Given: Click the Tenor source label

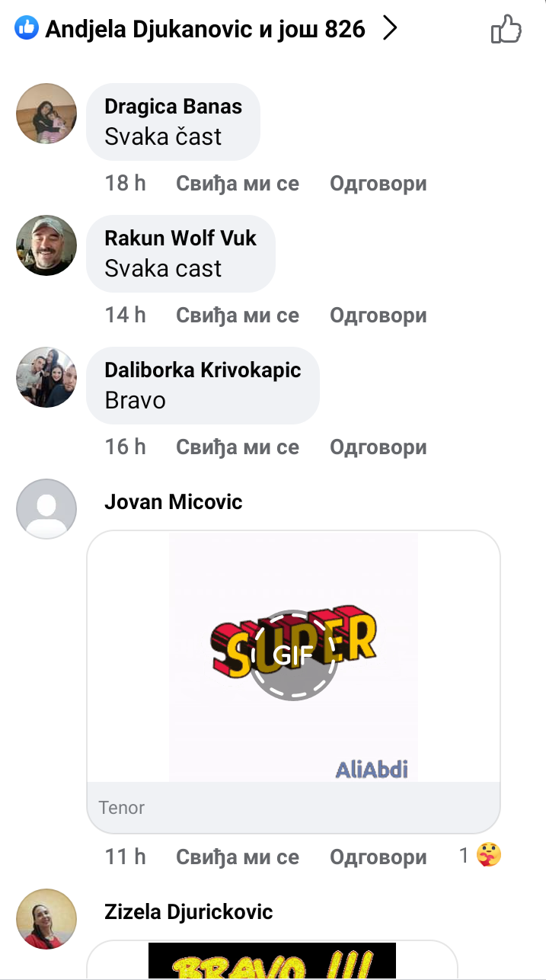Looking at the screenshot, I should pos(122,808).
